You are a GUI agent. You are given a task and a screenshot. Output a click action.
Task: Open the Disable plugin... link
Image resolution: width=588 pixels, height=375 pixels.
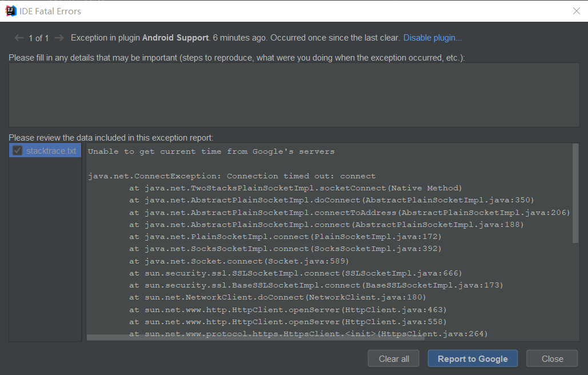pos(433,38)
